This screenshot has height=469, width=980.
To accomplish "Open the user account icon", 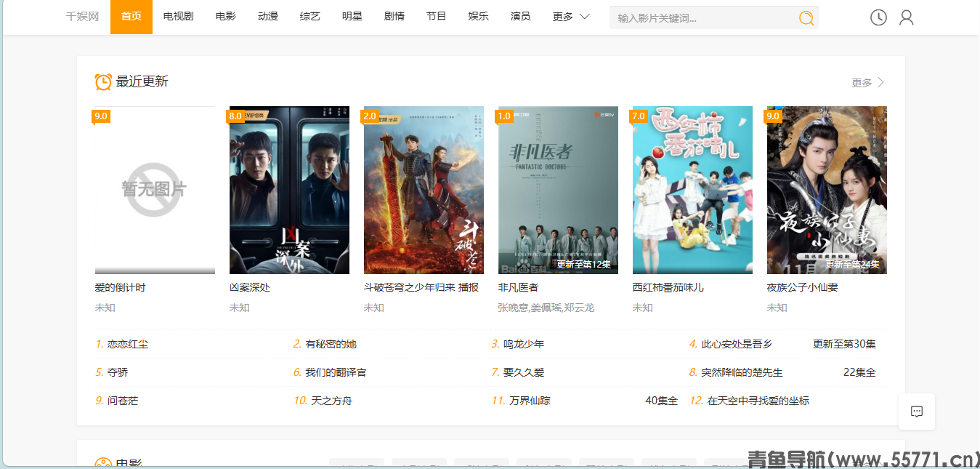I will [x=906, y=17].
